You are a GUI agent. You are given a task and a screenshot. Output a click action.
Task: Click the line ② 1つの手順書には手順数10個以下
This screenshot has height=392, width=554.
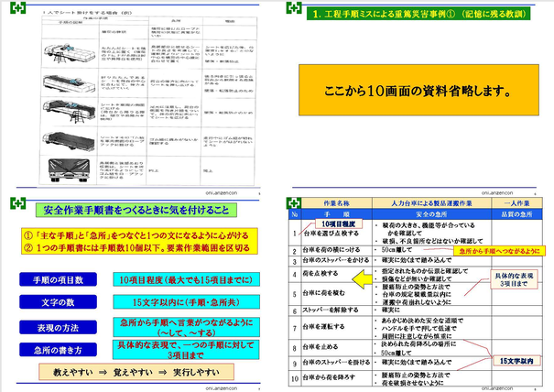(136, 248)
